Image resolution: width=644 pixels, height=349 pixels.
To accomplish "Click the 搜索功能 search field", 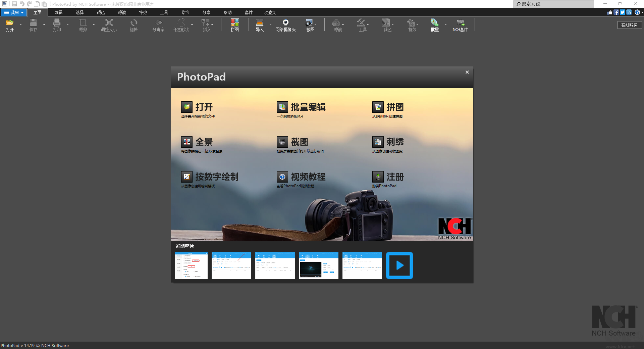I will (x=553, y=4).
